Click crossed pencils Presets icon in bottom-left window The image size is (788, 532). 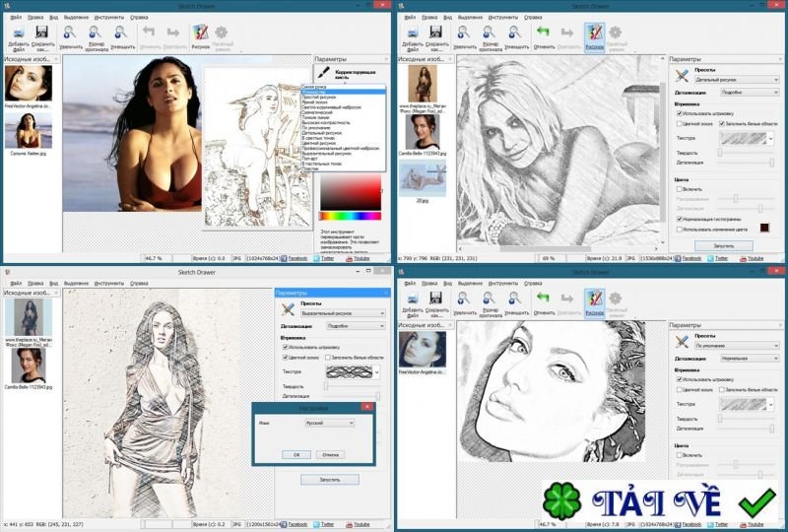click(x=288, y=308)
